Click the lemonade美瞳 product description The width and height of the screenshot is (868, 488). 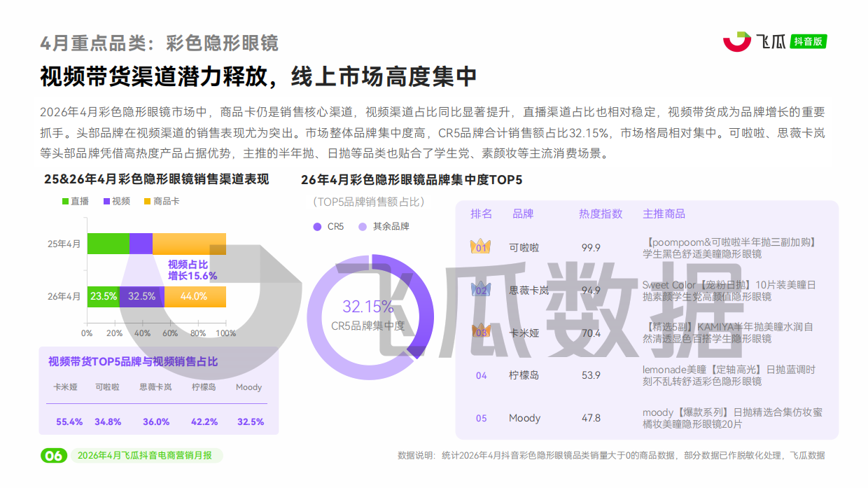[x=729, y=375]
